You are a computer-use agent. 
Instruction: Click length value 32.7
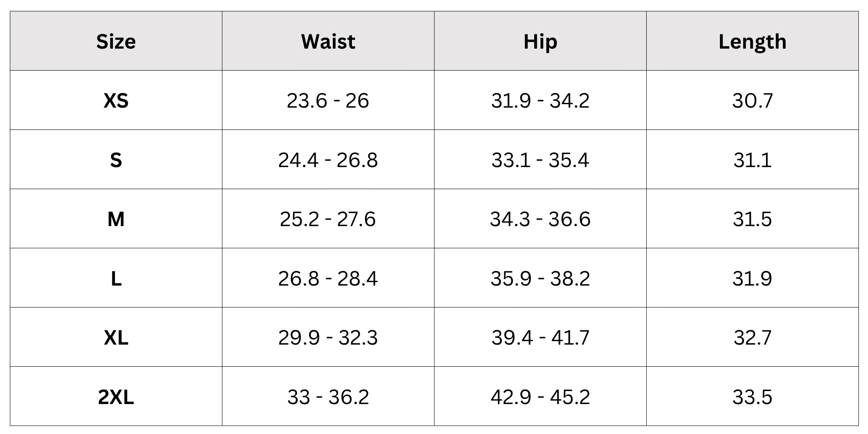pos(753,338)
